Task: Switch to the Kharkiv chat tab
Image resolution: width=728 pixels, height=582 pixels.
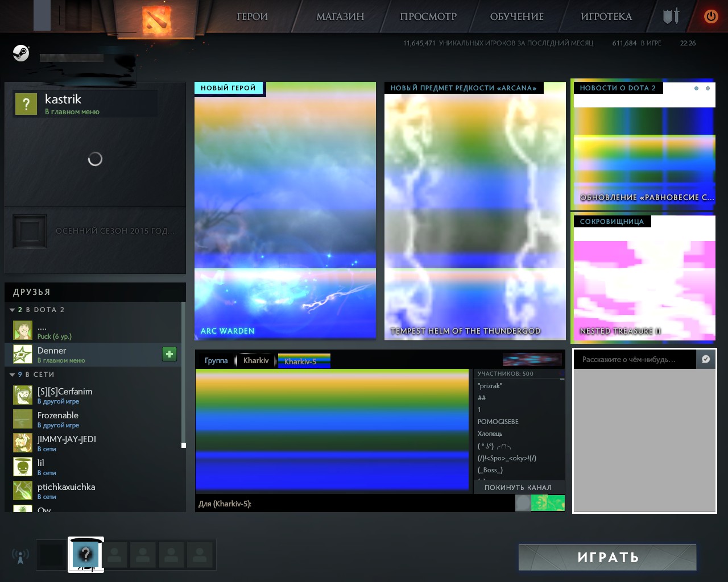Action: [x=256, y=361]
